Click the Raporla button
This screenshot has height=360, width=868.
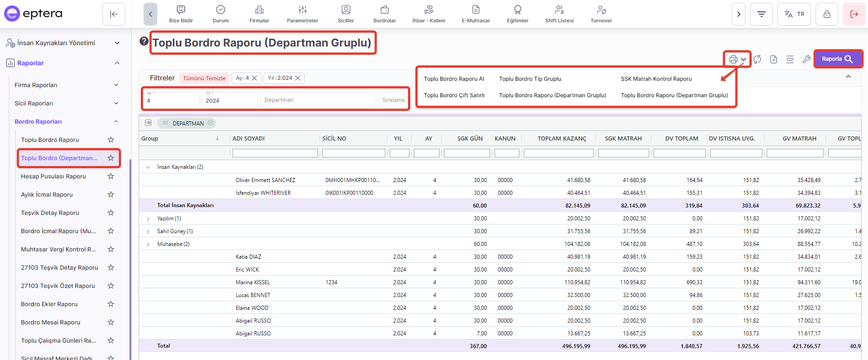[x=837, y=59]
